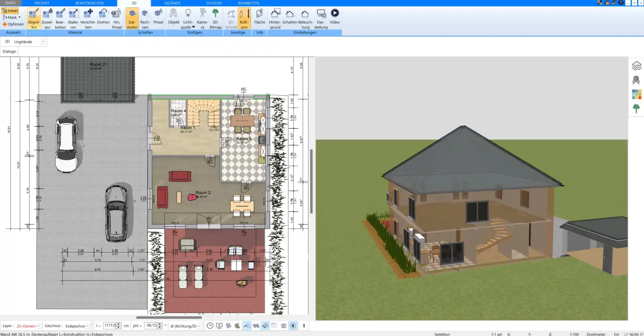Click the Raum 21 garage label

tap(98, 64)
